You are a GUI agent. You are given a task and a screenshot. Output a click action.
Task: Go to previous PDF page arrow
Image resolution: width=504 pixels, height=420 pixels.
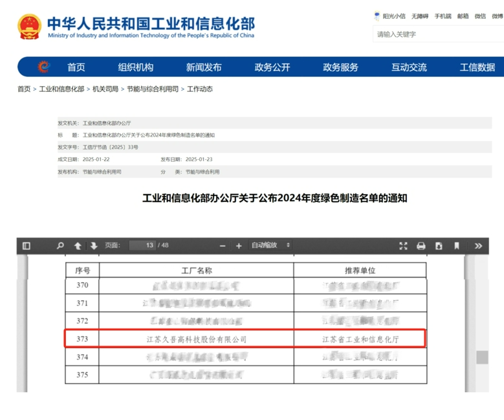click(x=78, y=246)
